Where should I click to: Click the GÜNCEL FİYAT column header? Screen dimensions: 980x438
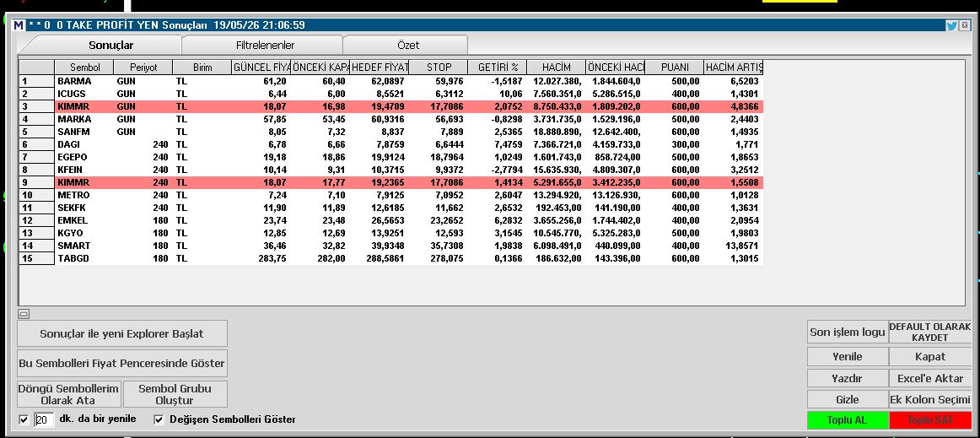point(261,67)
